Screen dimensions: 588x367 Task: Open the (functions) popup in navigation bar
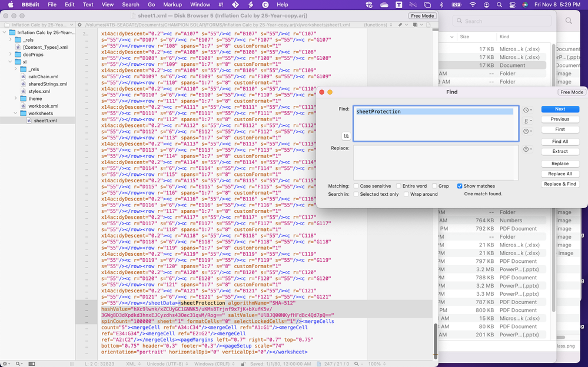[x=378, y=25]
